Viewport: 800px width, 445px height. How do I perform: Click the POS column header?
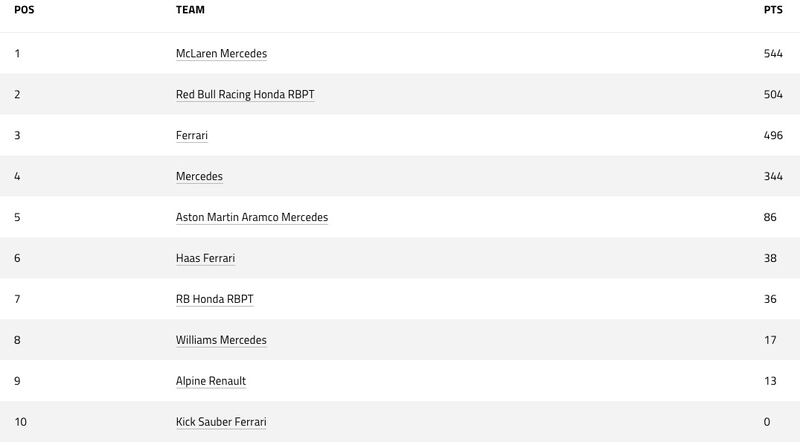[x=24, y=9]
